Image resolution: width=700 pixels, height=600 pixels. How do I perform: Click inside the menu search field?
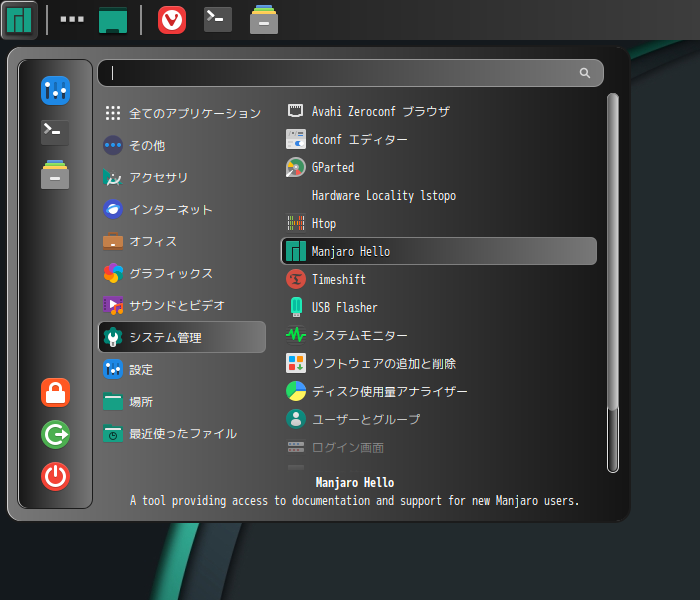(350, 73)
